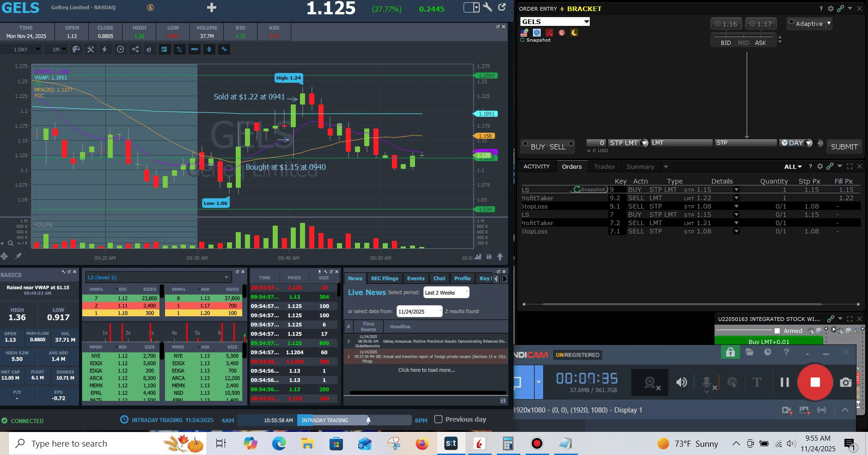868x455 pixels.
Task: Open File Explorer from the taskbar
Action: point(307,444)
